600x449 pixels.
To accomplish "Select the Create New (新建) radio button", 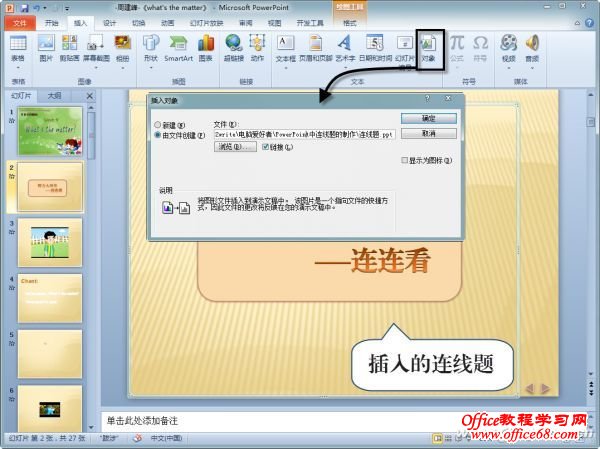I will 157,125.
